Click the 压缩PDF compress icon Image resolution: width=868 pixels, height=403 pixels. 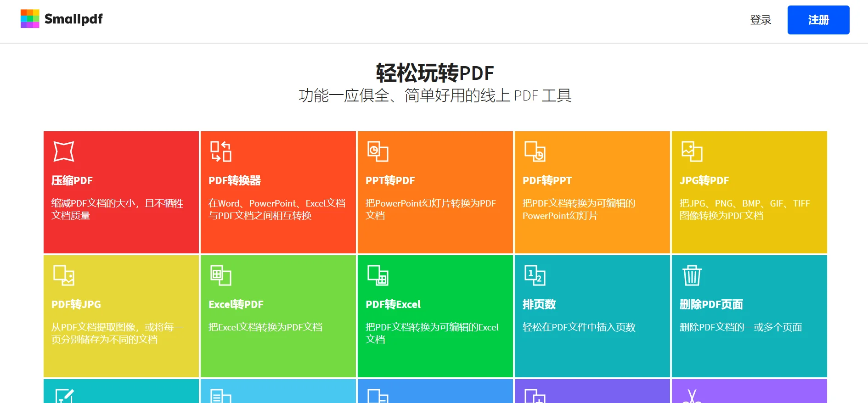tap(64, 151)
